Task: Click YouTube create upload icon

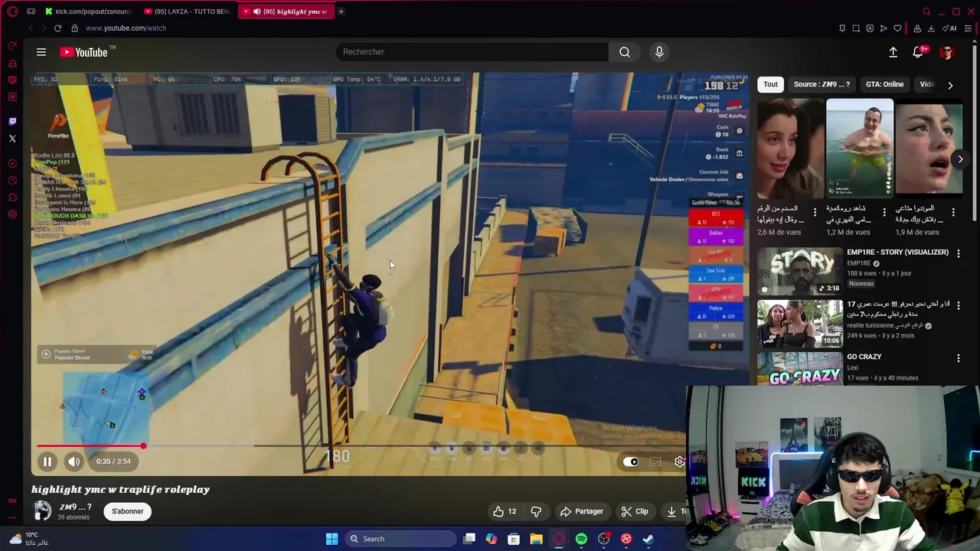Action: click(x=893, y=52)
